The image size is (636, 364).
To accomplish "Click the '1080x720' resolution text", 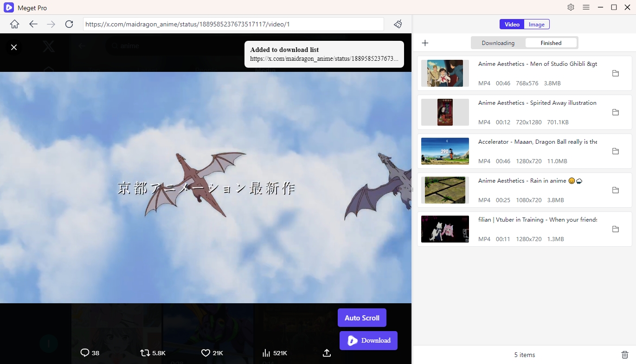I will 529,200.
